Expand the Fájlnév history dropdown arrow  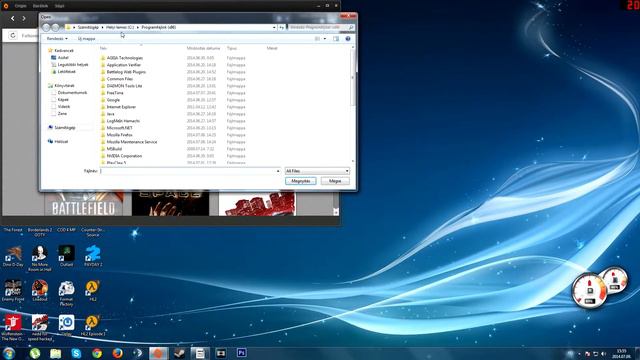coord(278,171)
